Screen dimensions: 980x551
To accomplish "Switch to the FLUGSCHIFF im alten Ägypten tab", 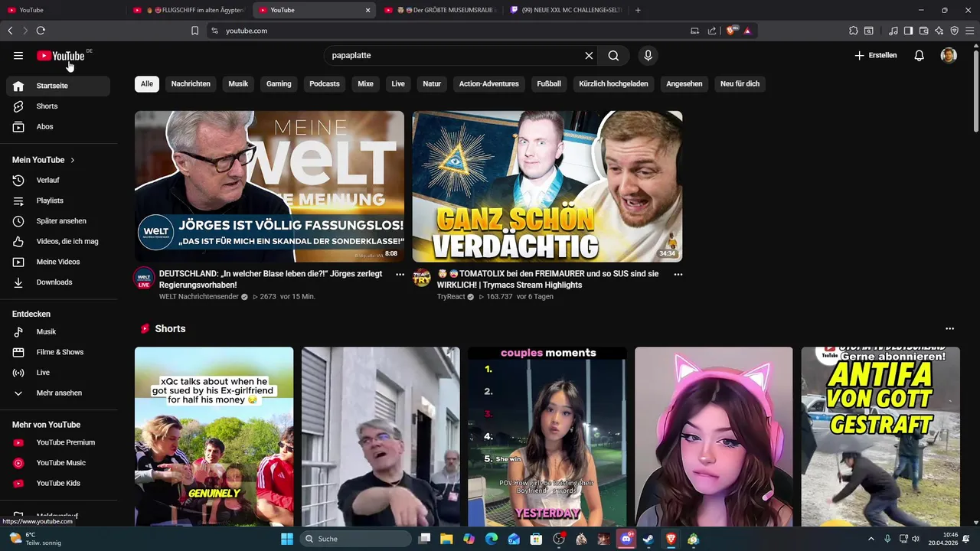I will 188,10.
